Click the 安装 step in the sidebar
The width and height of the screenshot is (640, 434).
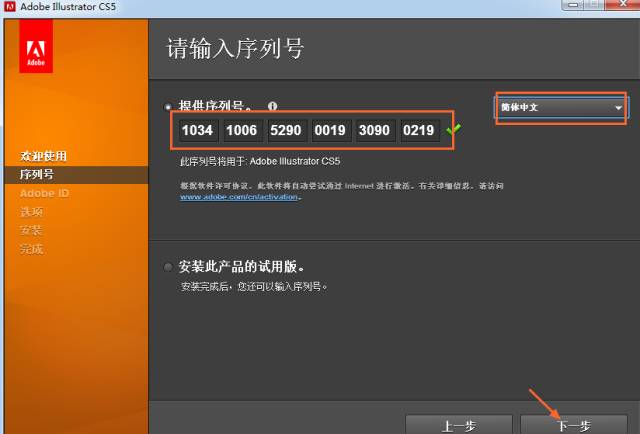pyautogui.click(x=31, y=230)
